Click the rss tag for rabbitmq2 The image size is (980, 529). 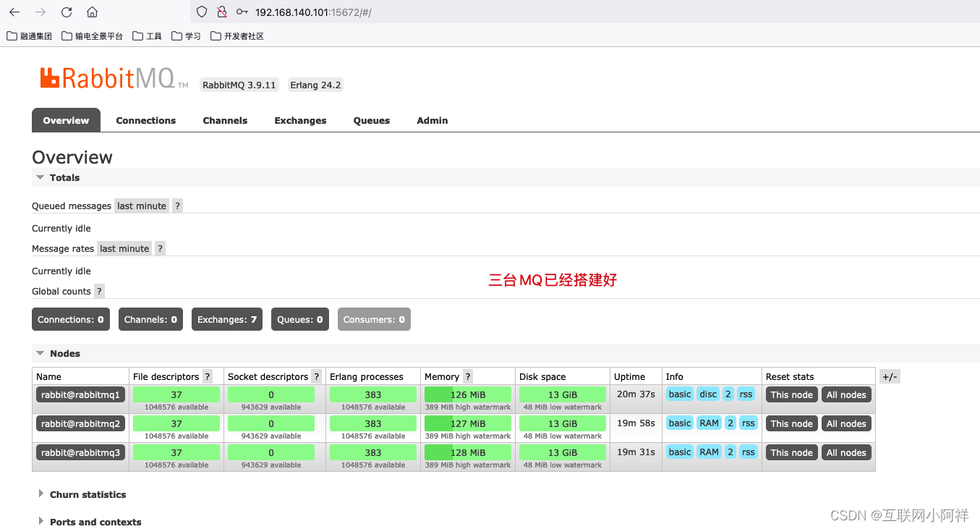click(x=749, y=423)
